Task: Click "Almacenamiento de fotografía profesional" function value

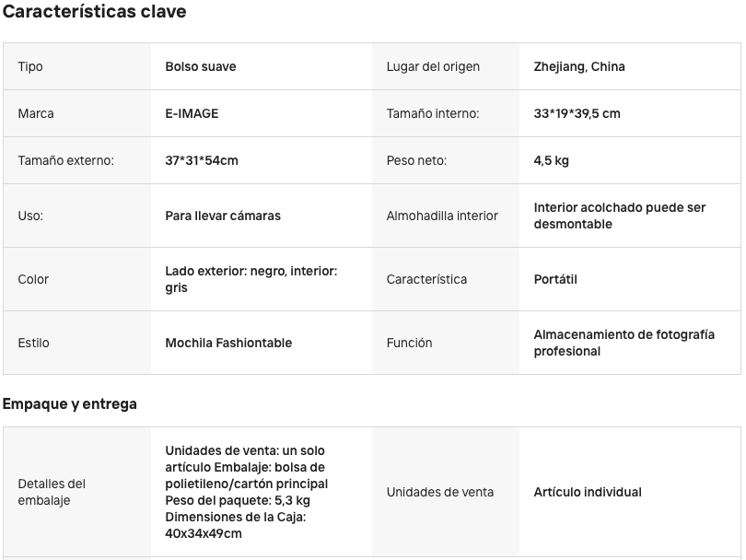Action: tap(624, 343)
